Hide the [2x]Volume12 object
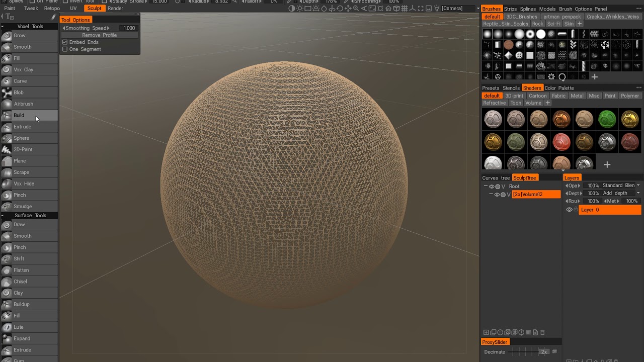The height and width of the screenshot is (362, 644). click(x=497, y=195)
